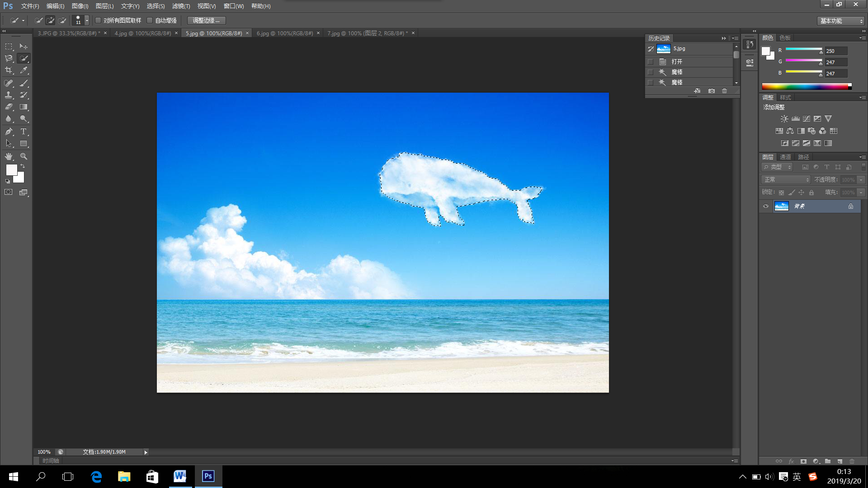The width and height of the screenshot is (868, 488).
Task: Click the foreground color swatch in toolbox
Action: (11, 170)
